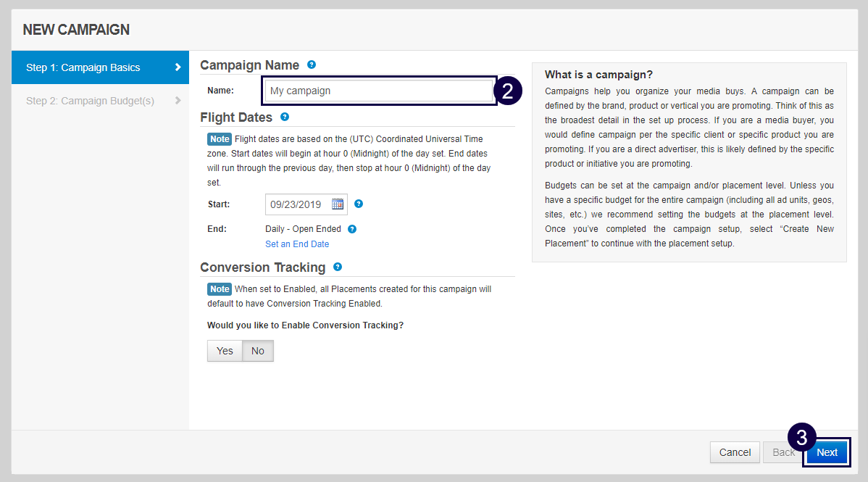The width and height of the screenshot is (868, 482).
Task: Open Step 1: Campaign Basics tab
Action: click(83, 67)
